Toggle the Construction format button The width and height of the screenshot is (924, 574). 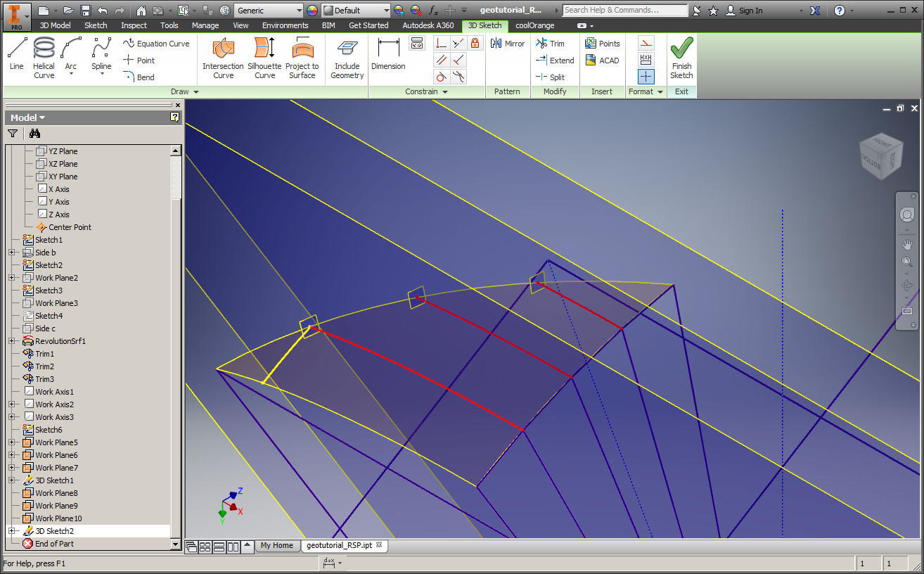646,43
